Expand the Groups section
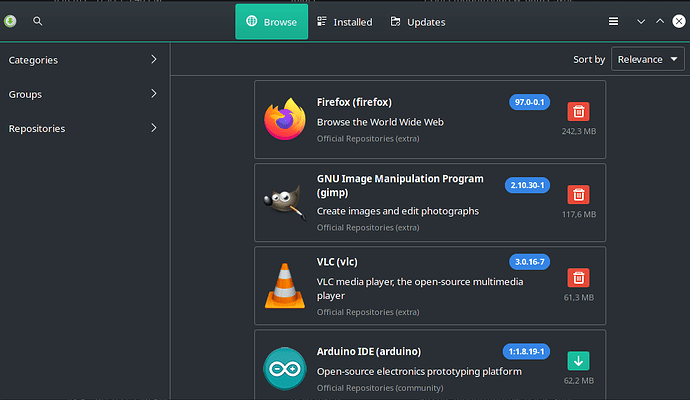The width and height of the screenshot is (690, 400). tap(85, 94)
